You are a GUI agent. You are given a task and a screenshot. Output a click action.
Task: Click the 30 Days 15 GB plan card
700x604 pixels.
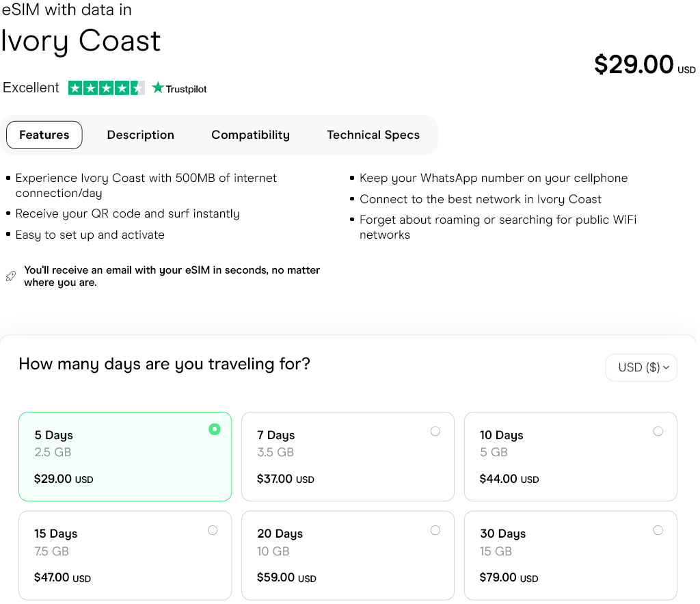pos(570,555)
